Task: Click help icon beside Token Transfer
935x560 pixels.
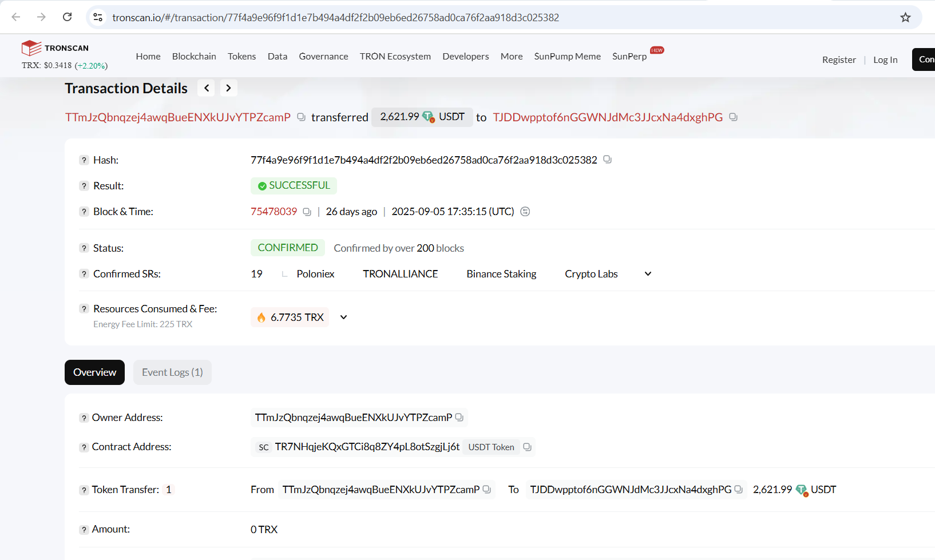Action: [x=84, y=490]
